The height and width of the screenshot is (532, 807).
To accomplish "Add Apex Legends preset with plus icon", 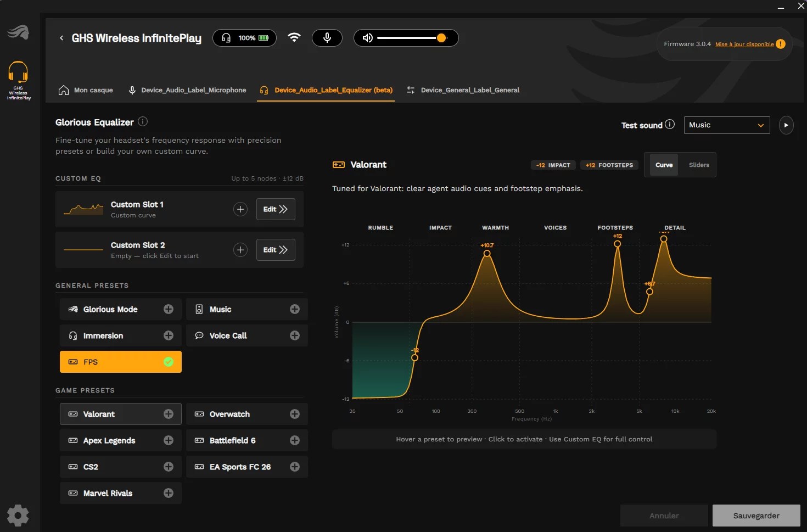I will click(169, 440).
